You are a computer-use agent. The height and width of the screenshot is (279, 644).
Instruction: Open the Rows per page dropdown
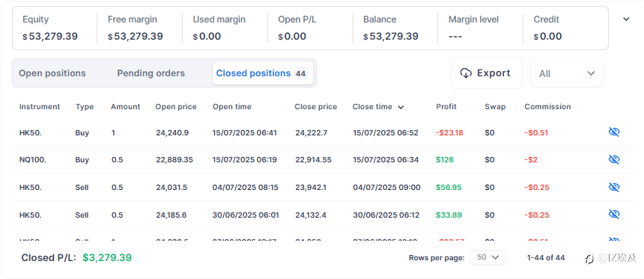tap(488, 257)
